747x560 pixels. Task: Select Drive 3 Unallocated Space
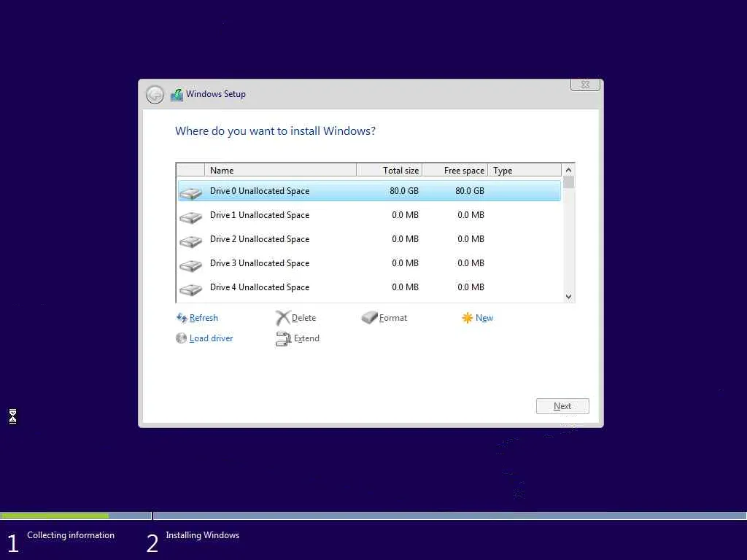pyautogui.click(x=368, y=263)
